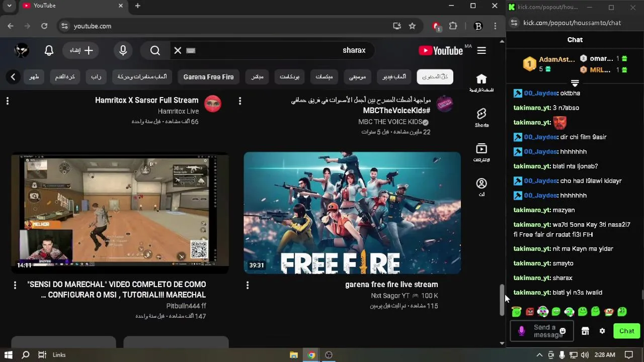Select the Garena Free Fire filter chip
The image size is (644, 362).
208,77
